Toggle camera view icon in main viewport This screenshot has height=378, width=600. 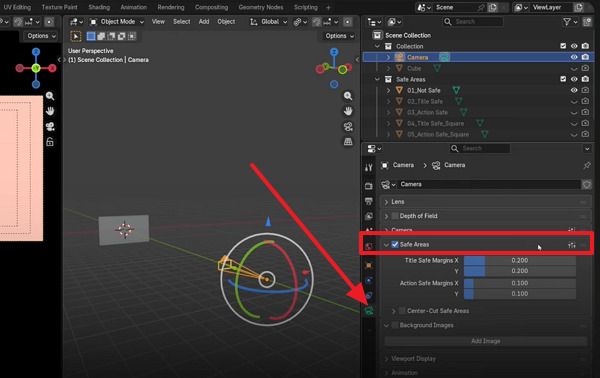click(348, 127)
